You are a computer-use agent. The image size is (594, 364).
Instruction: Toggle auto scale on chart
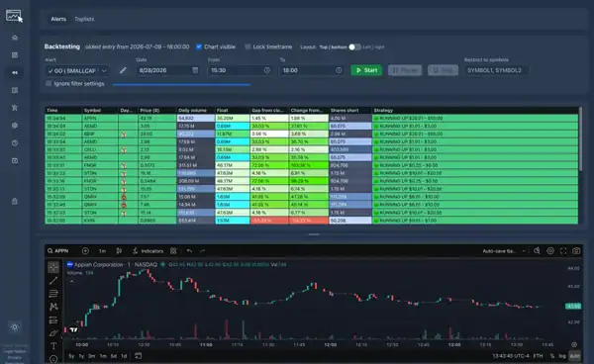(574, 356)
